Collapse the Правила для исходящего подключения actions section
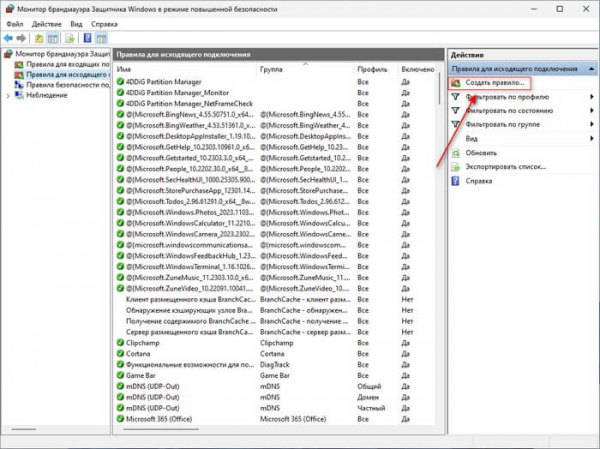 [x=592, y=69]
